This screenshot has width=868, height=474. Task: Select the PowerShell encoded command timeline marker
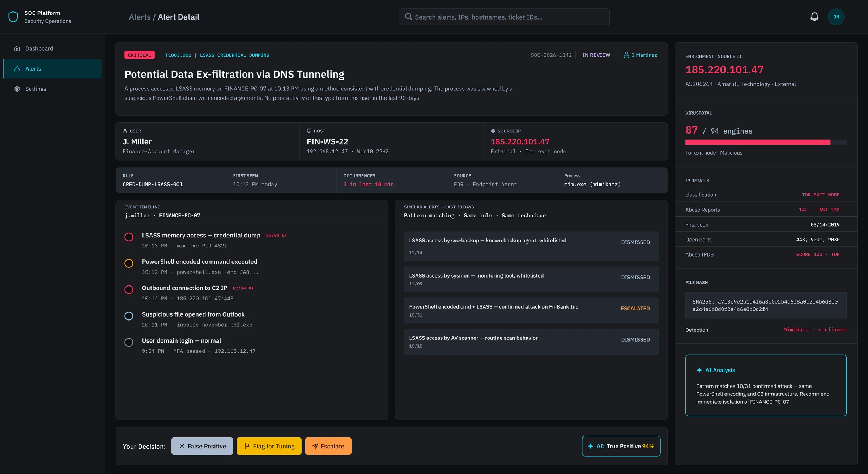[129, 263]
